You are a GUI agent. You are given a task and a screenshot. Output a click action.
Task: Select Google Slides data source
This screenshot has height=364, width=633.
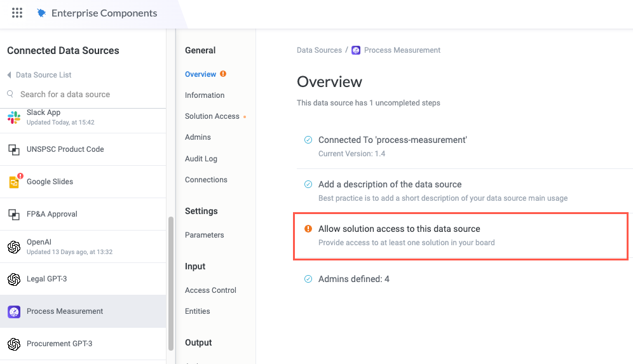pyautogui.click(x=83, y=182)
